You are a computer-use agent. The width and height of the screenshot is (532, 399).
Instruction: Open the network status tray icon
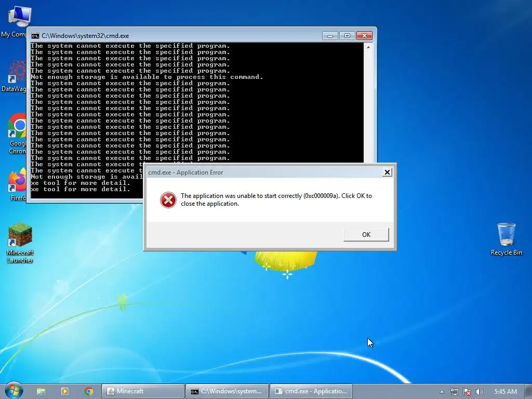coord(454,392)
